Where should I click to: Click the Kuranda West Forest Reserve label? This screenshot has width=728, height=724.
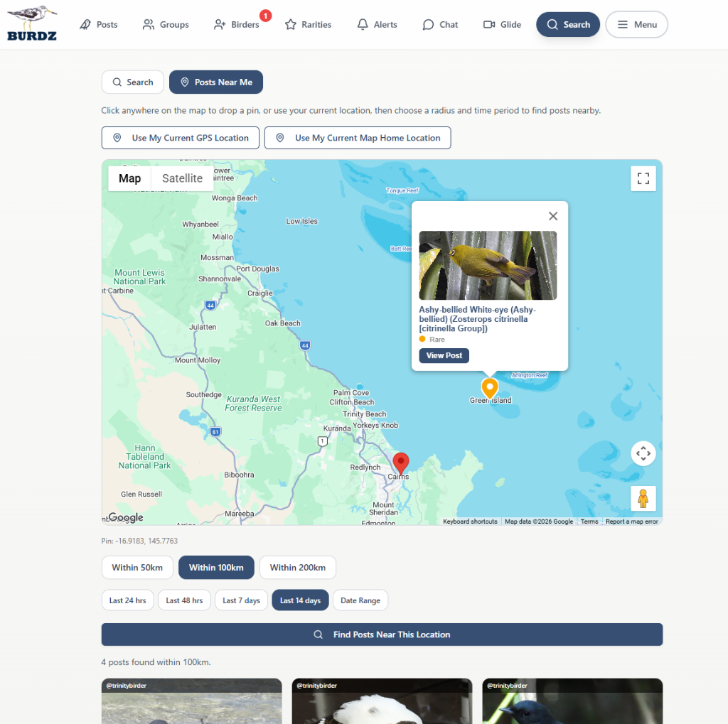pyautogui.click(x=254, y=404)
